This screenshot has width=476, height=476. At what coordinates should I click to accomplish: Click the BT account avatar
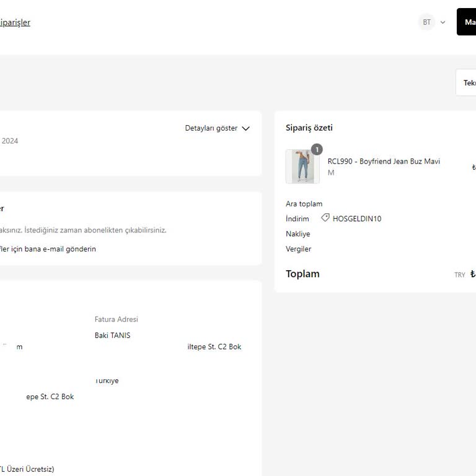point(426,22)
